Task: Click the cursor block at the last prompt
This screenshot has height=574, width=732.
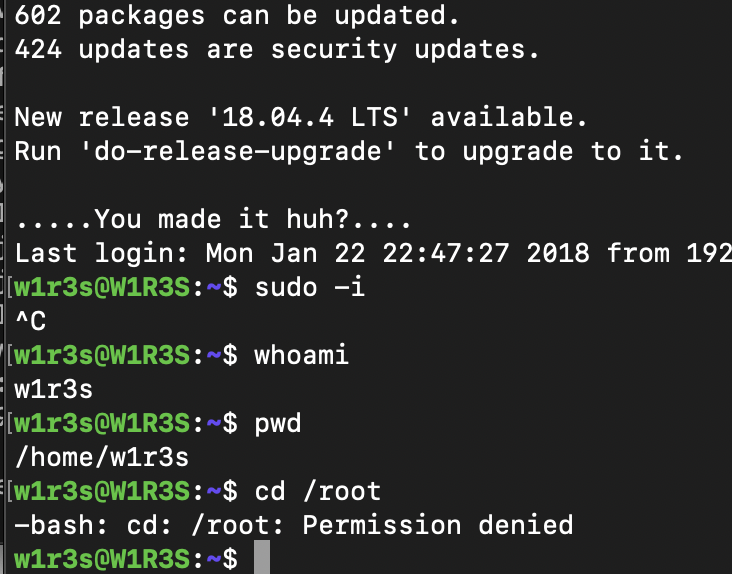Action: [x=261, y=558]
